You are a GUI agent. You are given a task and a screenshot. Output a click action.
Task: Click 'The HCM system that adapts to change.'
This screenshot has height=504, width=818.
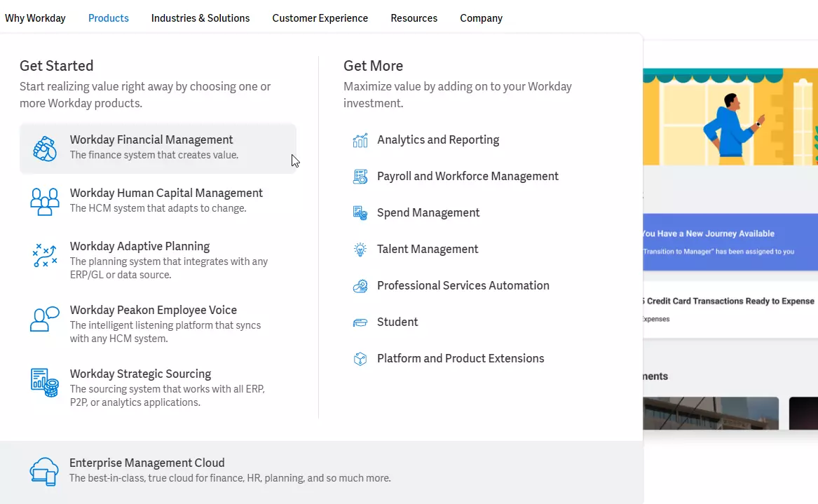pos(158,208)
